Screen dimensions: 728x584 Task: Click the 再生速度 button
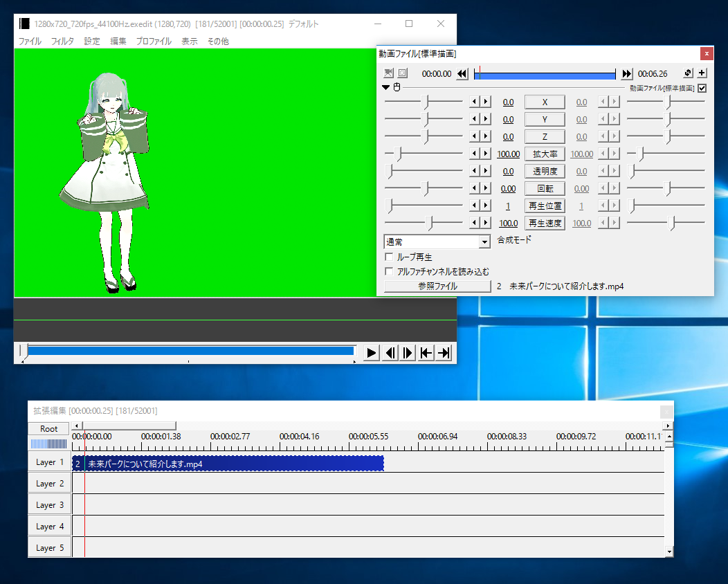(545, 223)
